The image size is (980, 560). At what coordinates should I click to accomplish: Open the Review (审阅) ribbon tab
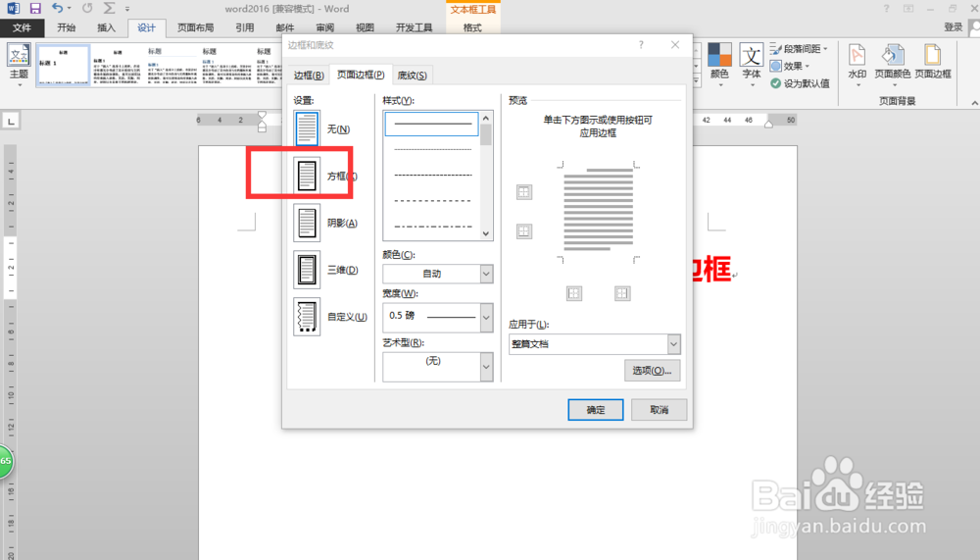[324, 27]
